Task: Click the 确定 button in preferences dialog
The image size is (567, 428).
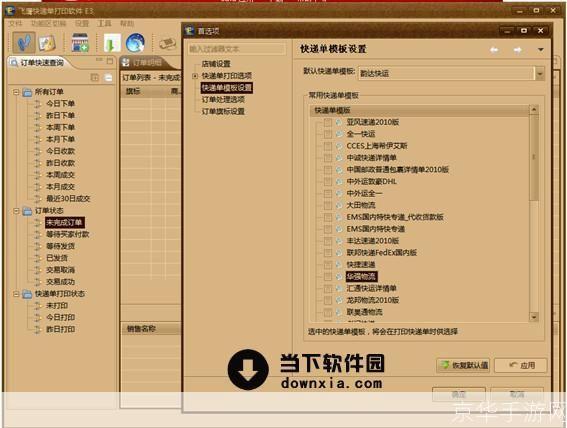Action: 459,394
